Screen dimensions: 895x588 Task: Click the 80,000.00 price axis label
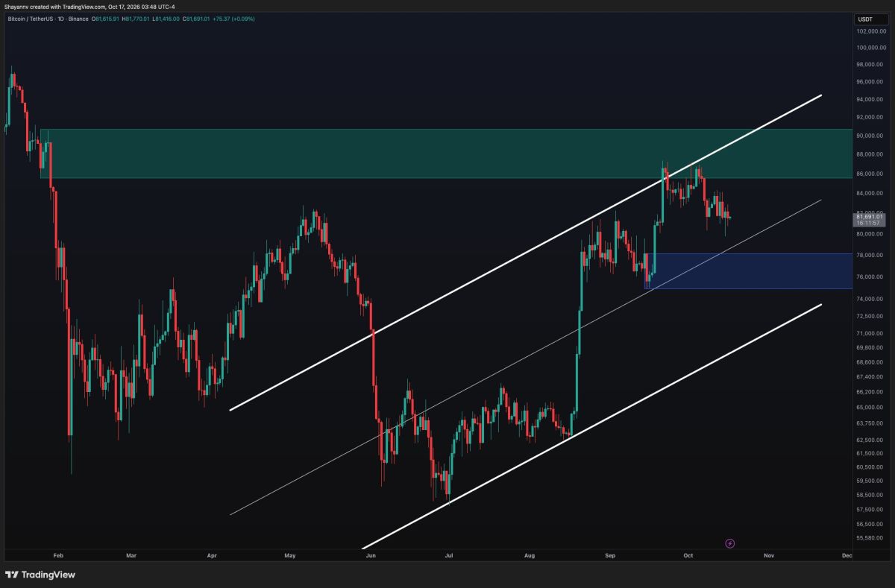870,234
